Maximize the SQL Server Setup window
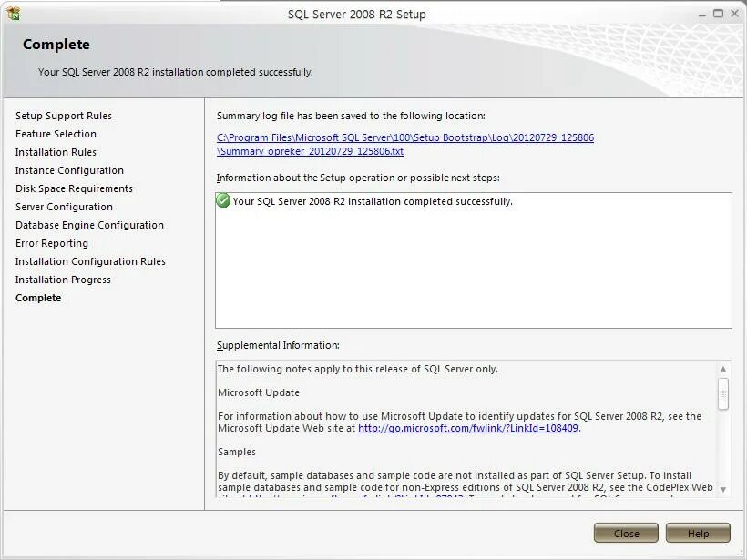Screen dimensions: 747x560 tap(718, 14)
